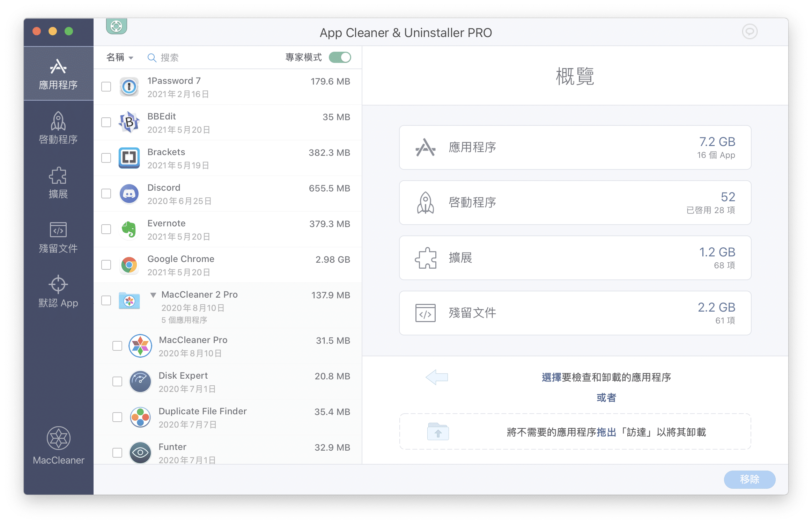
Task: Select the 應用程序 sidebar tab
Action: (58, 73)
